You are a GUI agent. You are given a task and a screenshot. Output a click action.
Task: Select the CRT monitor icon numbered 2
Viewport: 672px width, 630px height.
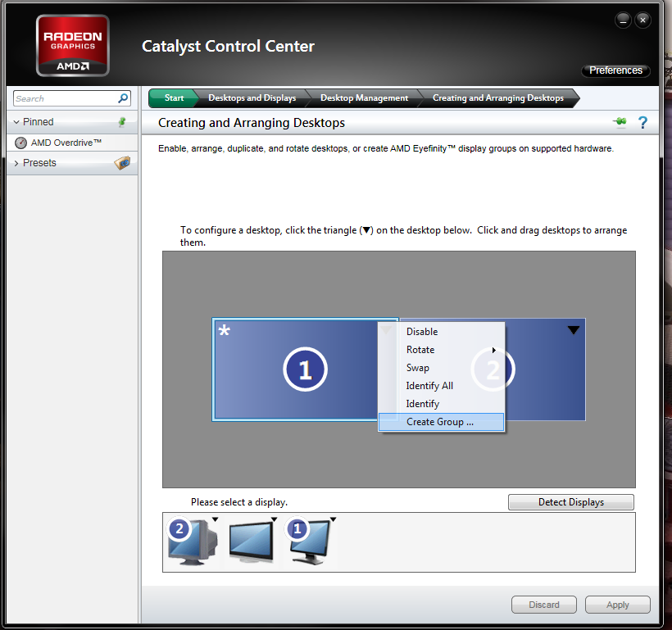tap(193, 542)
